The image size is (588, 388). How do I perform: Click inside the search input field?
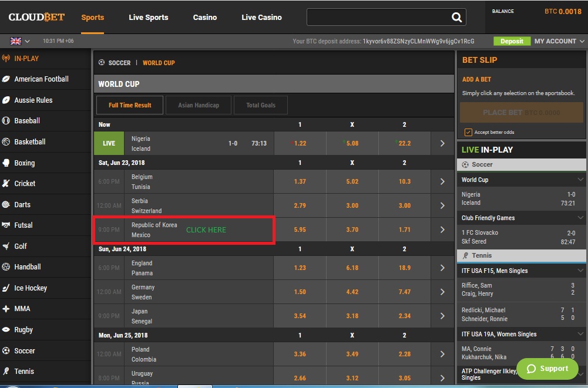[379, 17]
